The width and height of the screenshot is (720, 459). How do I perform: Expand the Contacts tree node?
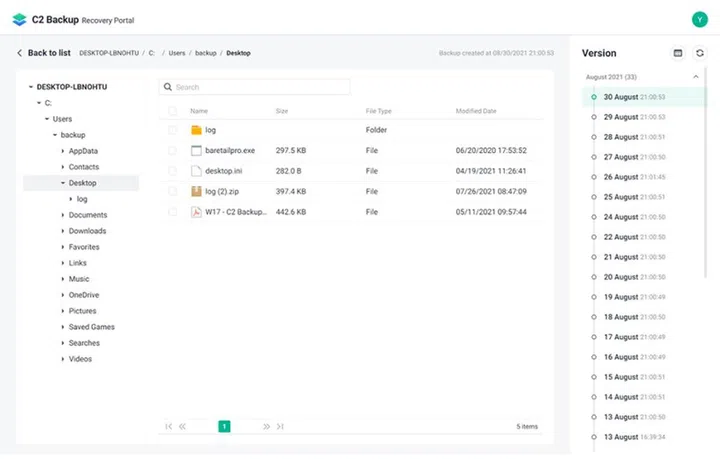63,167
